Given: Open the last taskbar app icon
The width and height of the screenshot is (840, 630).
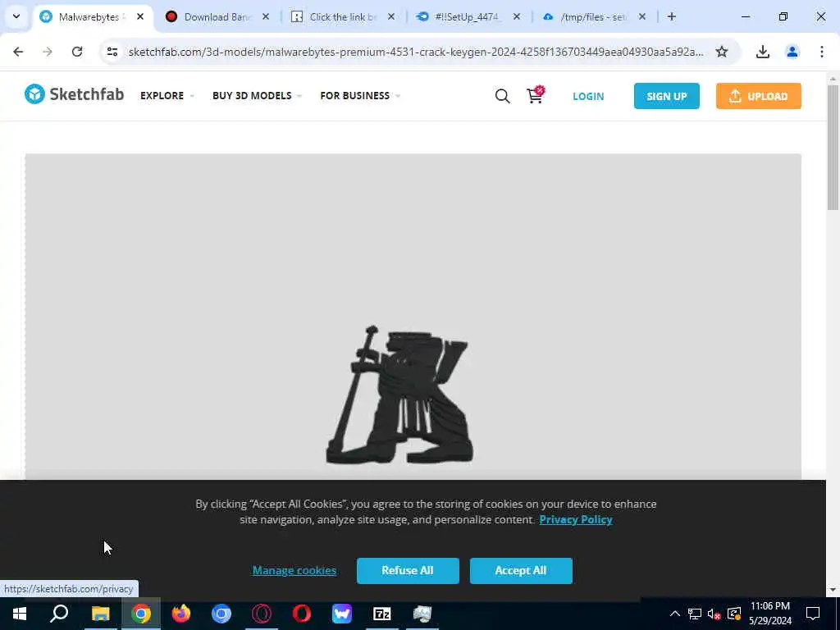Looking at the screenshot, I should (x=422, y=614).
